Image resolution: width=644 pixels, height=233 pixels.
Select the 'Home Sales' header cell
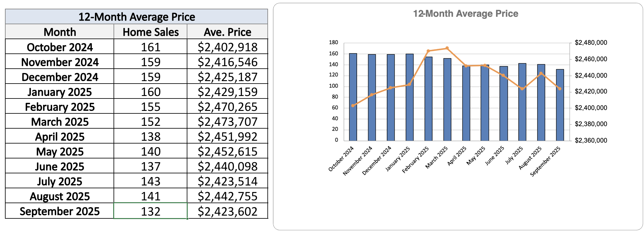click(x=150, y=32)
